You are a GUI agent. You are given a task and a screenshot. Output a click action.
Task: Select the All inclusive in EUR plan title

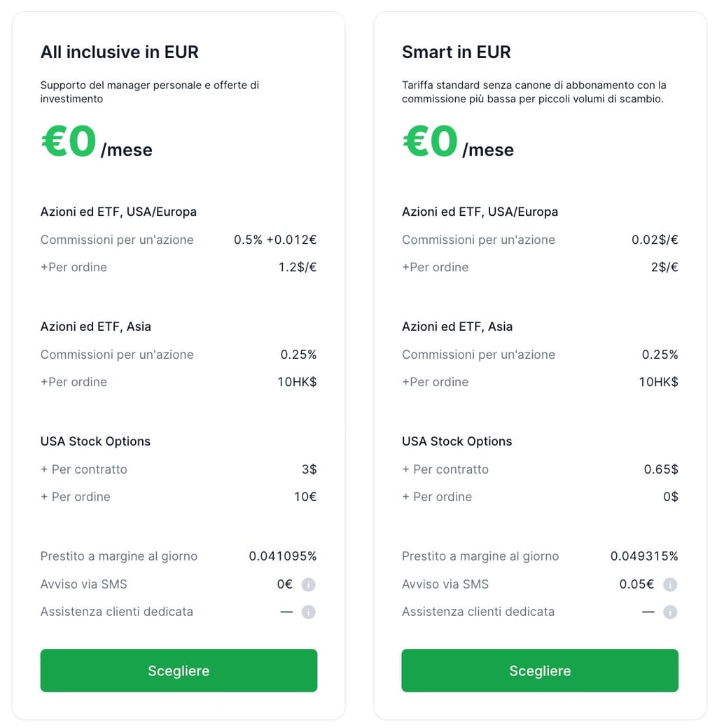[119, 52]
